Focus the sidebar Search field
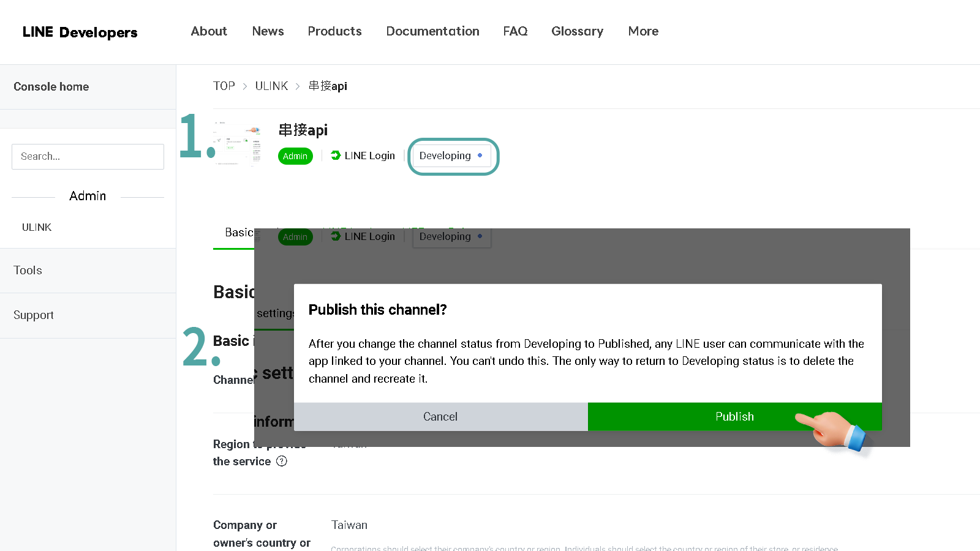This screenshot has height=551, width=980. pyautogui.click(x=88, y=157)
